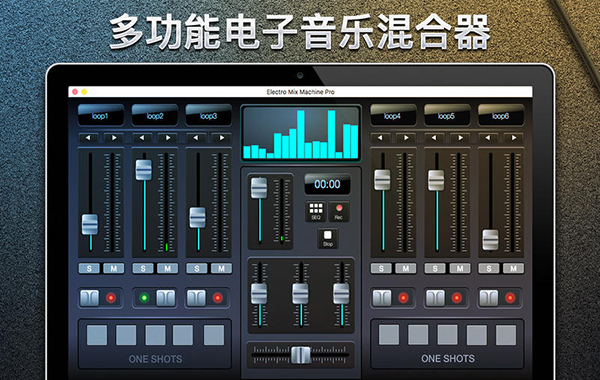
Task: Click loop2 volume fader handle
Action: coord(144,170)
